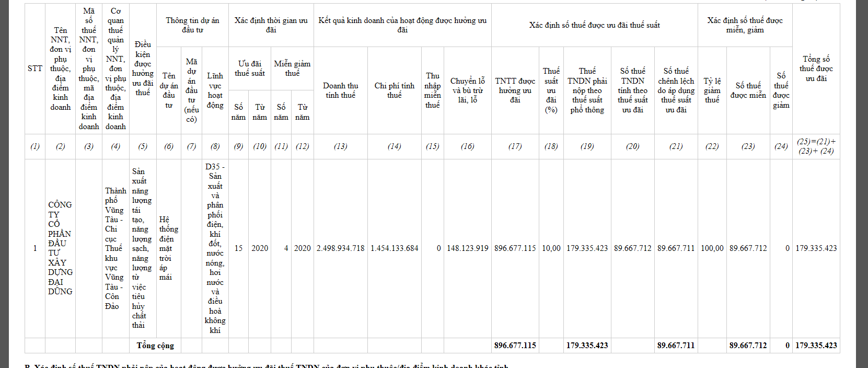Click the "Chi phí tính thuế" column header
Image resolution: width=868 pixels, height=368 pixels.
tap(394, 90)
